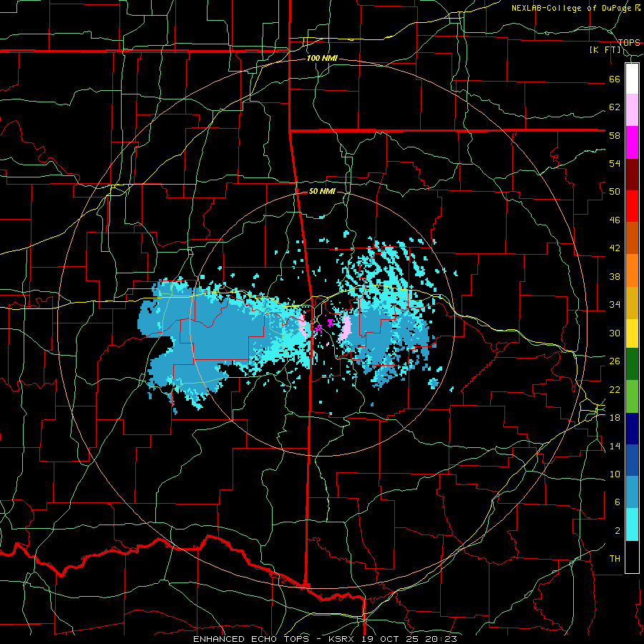Image resolution: width=644 pixels, height=644 pixels.
Task: Click the legend value '58'
Action: point(615,135)
